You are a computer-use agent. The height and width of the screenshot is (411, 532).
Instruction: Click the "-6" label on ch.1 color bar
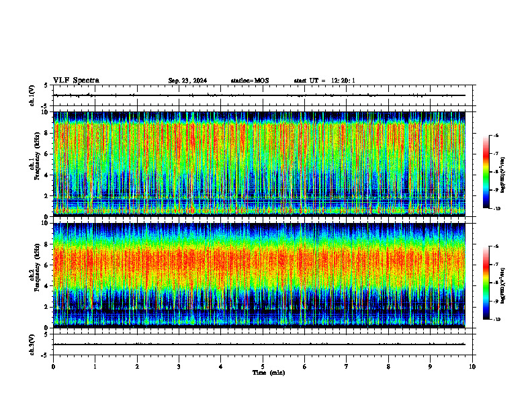coord(496,135)
